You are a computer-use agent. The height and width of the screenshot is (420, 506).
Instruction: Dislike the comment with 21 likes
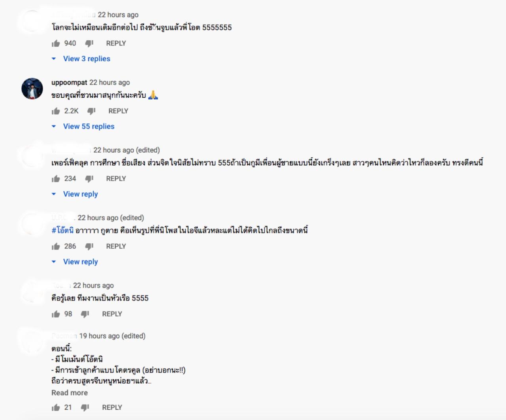point(85,408)
